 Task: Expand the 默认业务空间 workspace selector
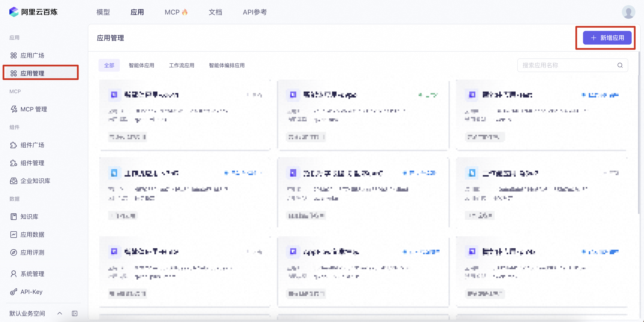pos(27,313)
